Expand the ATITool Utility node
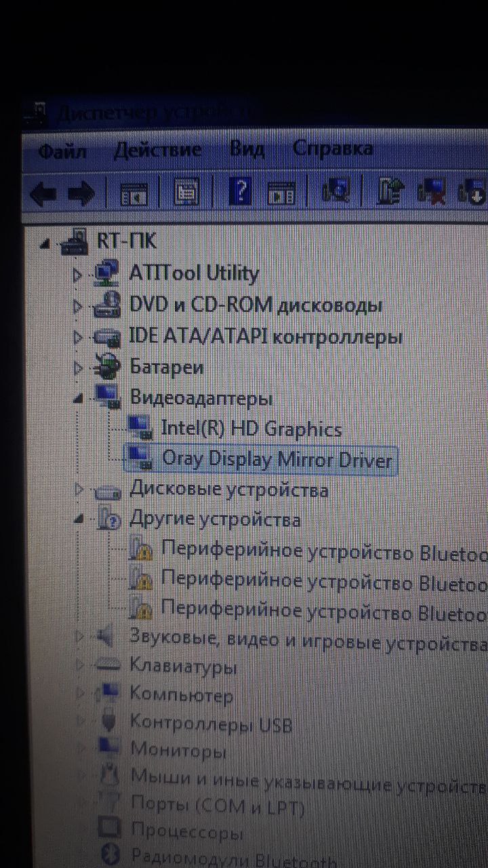 coord(77,275)
